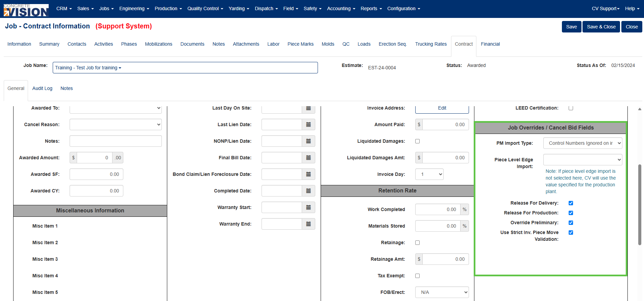This screenshot has width=644, height=301.
Task: Open the Completed Date calendar icon
Action: tap(308, 191)
